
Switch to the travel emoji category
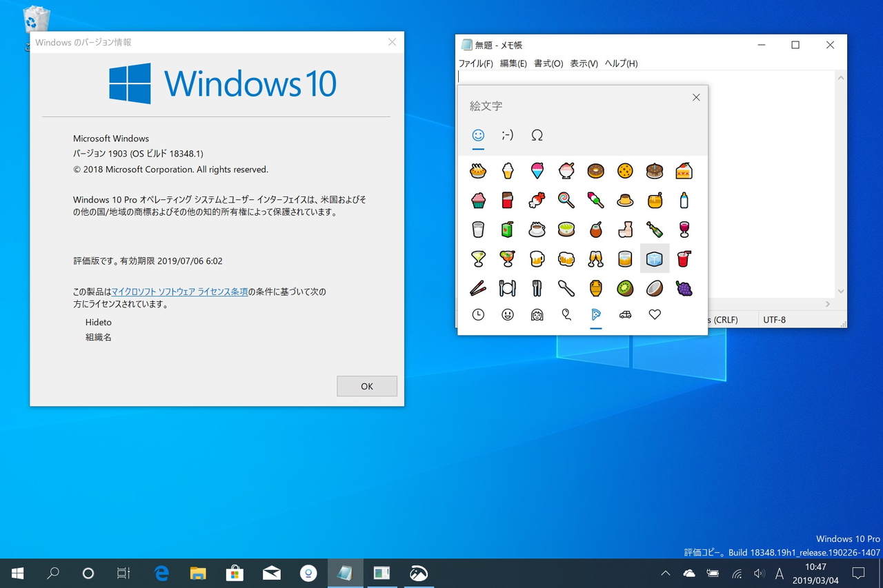click(625, 314)
